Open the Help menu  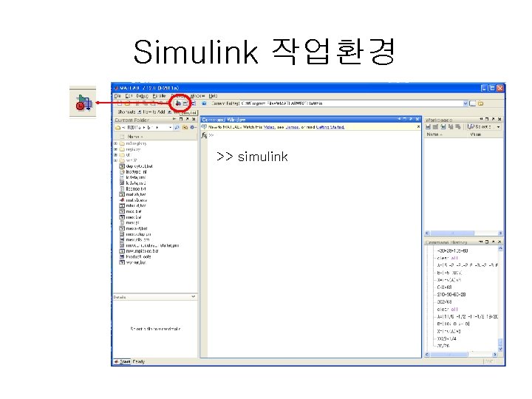point(213,96)
